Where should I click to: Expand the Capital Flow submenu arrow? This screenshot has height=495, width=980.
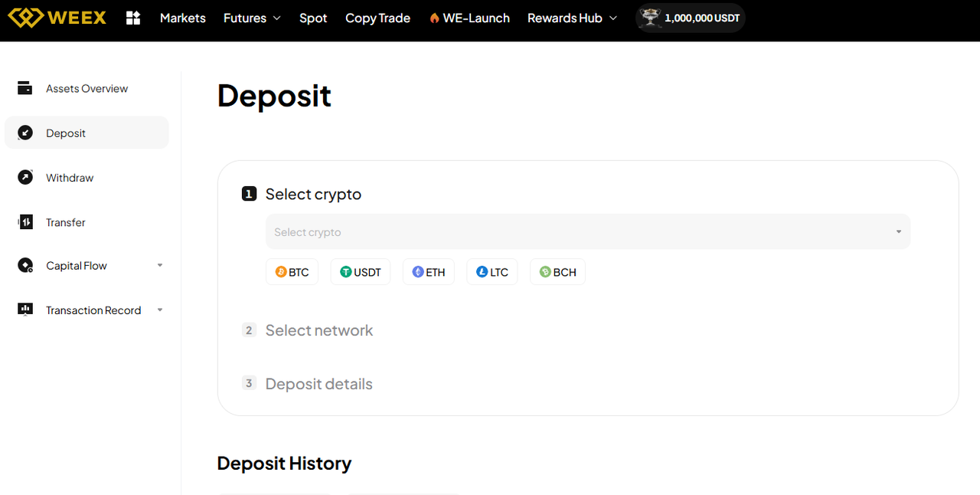[160, 266]
